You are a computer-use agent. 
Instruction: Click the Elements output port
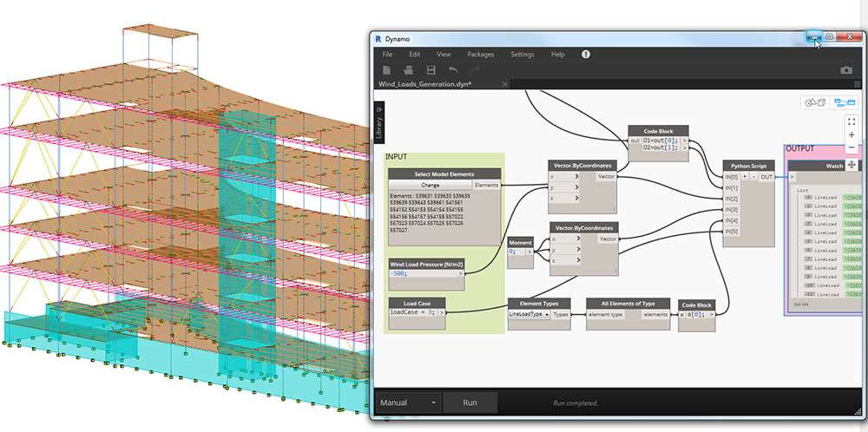487,186
